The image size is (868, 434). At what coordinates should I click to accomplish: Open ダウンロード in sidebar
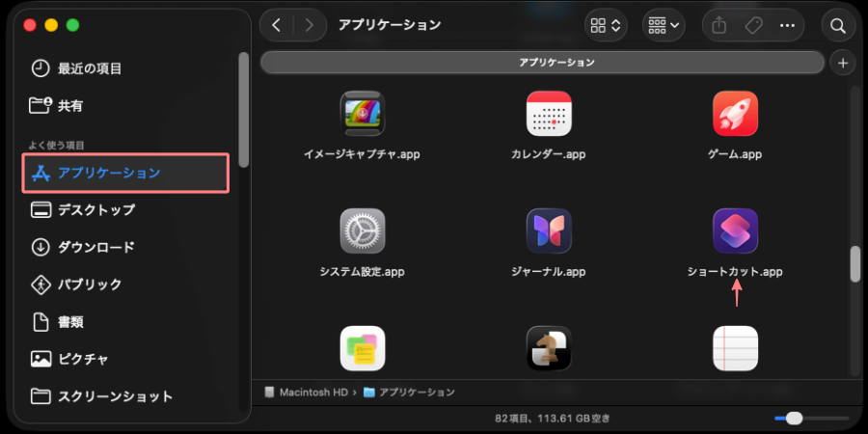(125, 247)
